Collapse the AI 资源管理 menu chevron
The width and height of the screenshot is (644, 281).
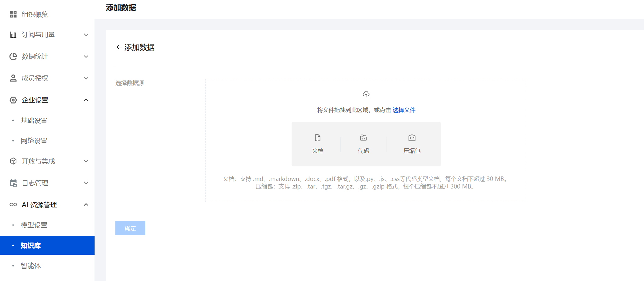tap(86, 205)
